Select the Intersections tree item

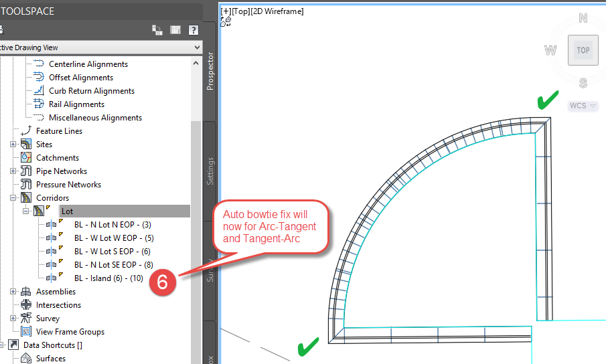(58, 305)
